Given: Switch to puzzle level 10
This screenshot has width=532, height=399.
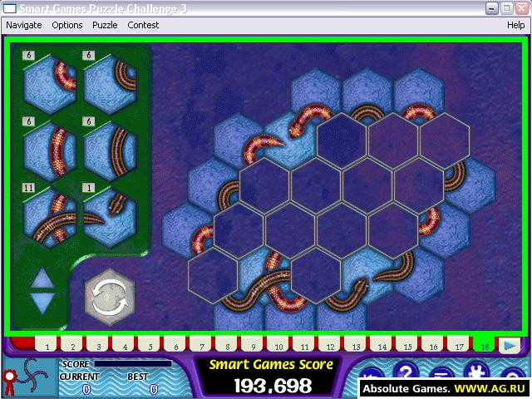Looking at the screenshot, I should (279, 346).
